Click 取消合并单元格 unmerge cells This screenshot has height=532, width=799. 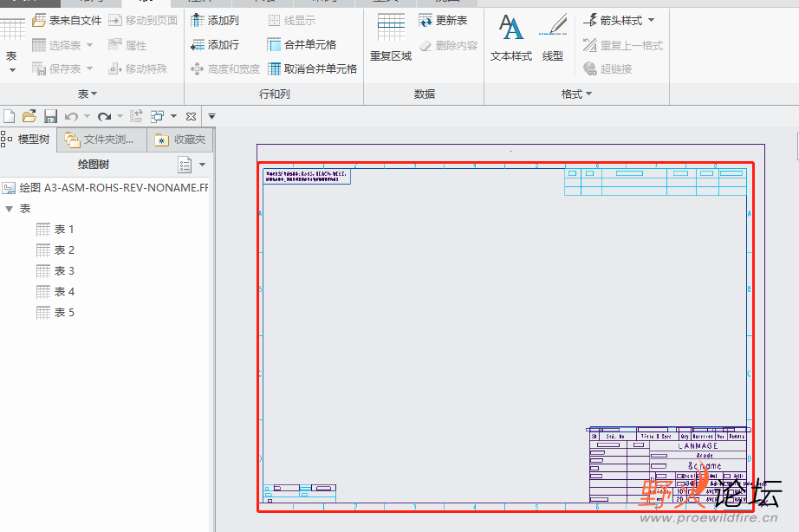click(x=312, y=68)
